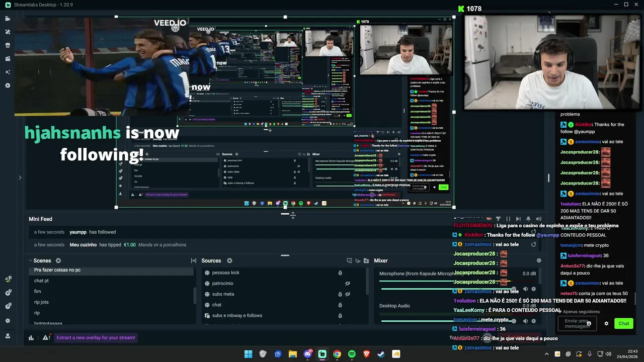Click the green Chat send button
This screenshot has width=644, height=362.
tap(624, 324)
